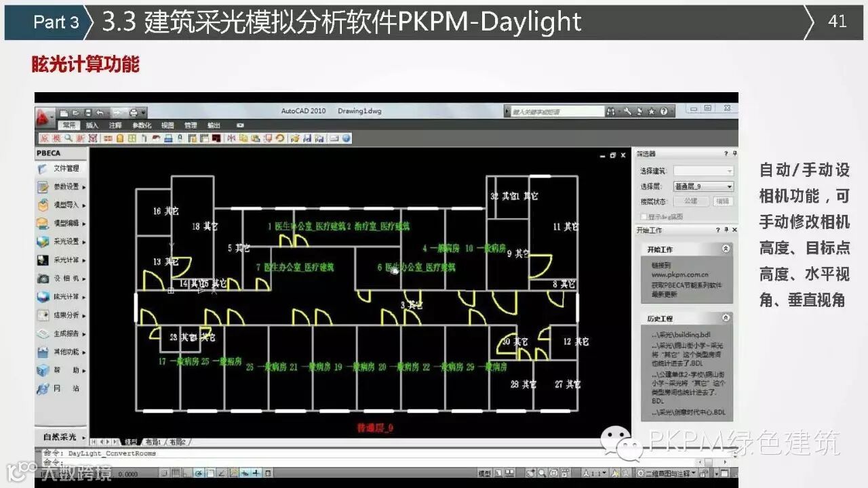Click the 生成报告 document icon
The height and width of the screenshot is (488, 868).
point(43,333)
